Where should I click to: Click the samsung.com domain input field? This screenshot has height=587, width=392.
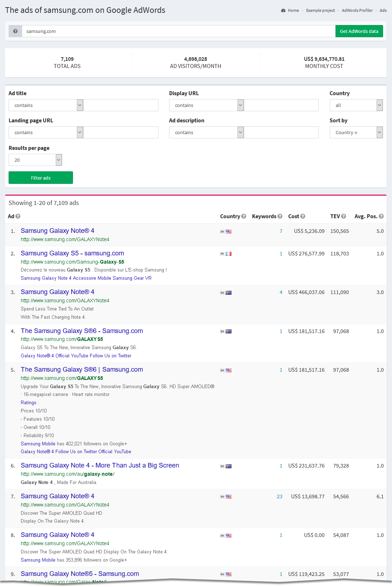178,31
